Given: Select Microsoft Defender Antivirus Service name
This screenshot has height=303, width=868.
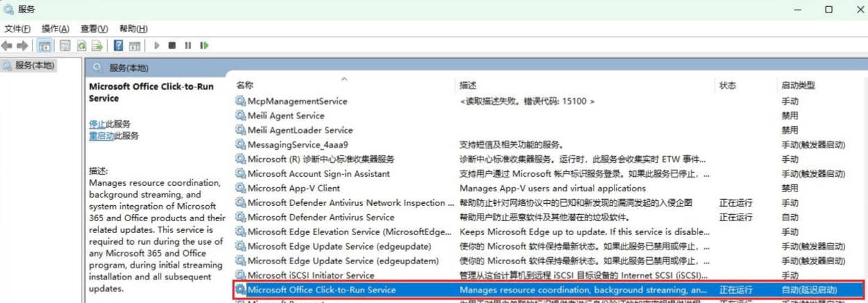Looking at the screenshot, I should point(321,217).
